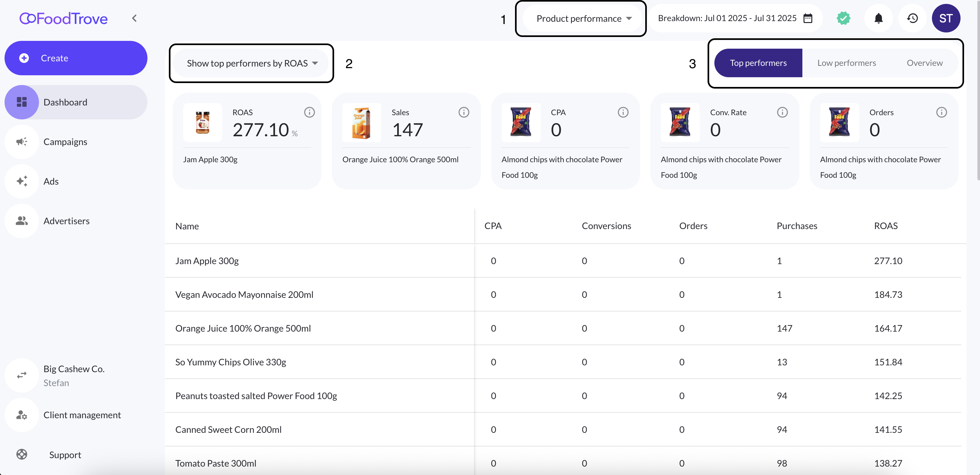Click the 277.10 ROAS value in the table
Image resolution: width=980 pixels, height=475 pixels.
(888, 261)
